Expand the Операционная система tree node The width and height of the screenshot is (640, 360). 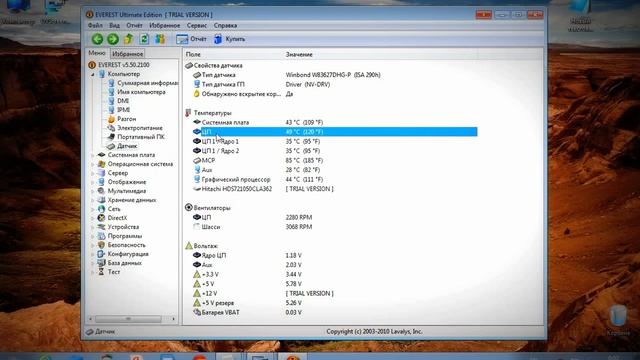pyautogui.click(x=93, y=164)
